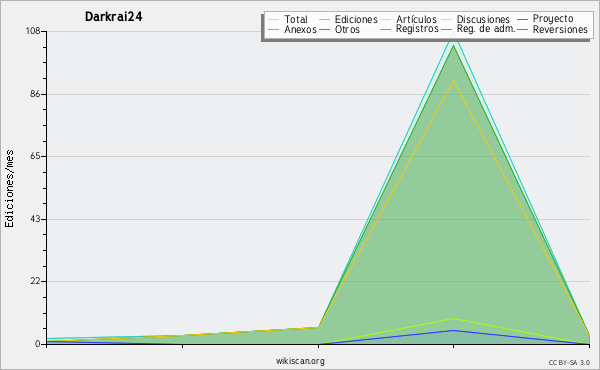Click the Reg. de adm. legend label
Image resolution: width=600 pixels, height=370 pixels.
[x=486, y=29]
